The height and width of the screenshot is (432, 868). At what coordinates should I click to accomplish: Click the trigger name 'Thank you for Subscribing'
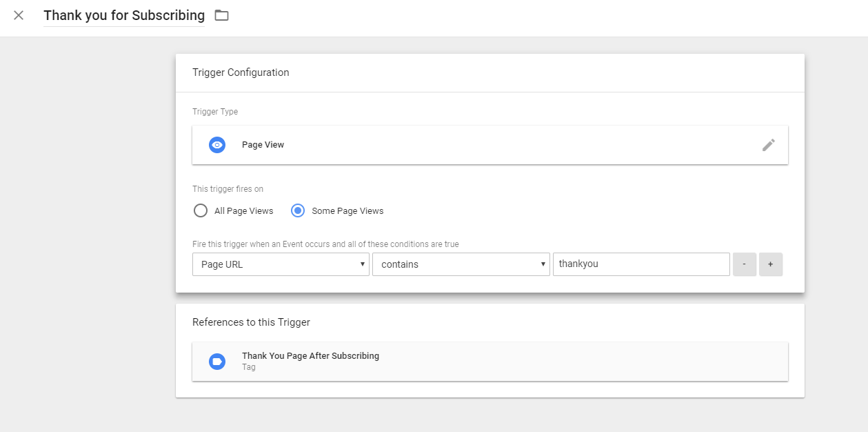tap(124, 15)
